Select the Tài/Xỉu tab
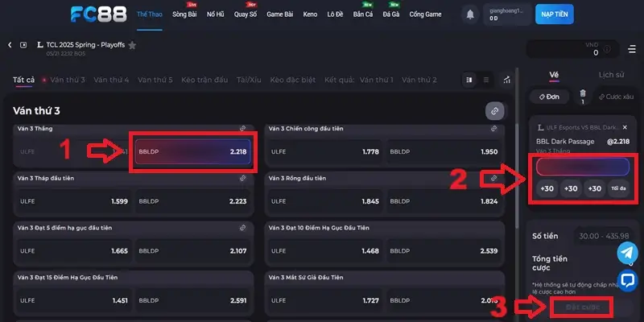644x322 pixels. [249, 80]
